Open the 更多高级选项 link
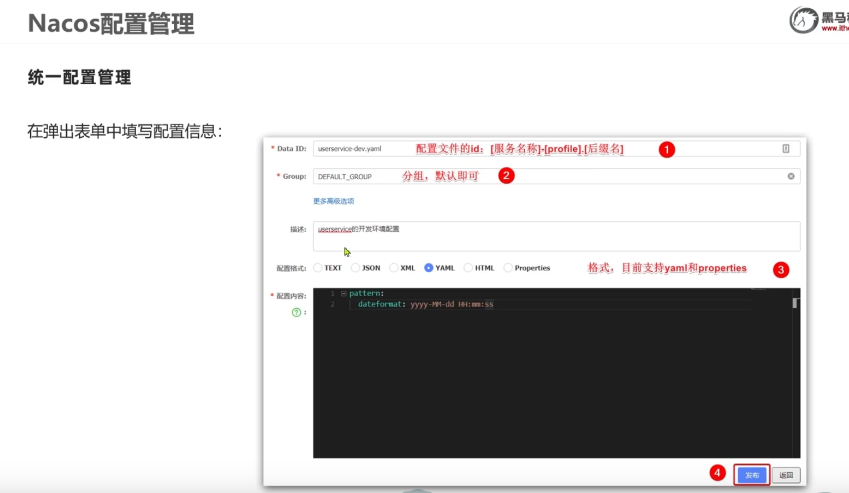 click(334, 201)
